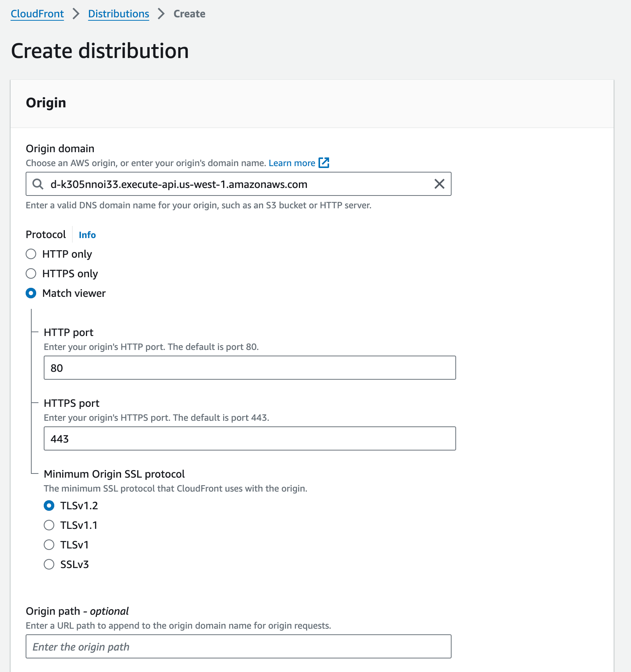
Task: Click the search magnifier icon in Origin domain
Action: click(38, 184)
